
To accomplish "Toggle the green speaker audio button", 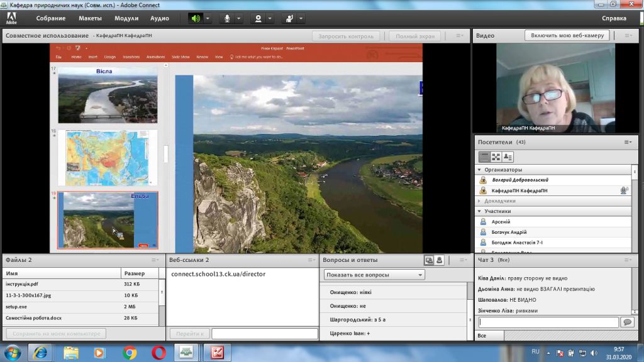I will click(x=196, y=18).
